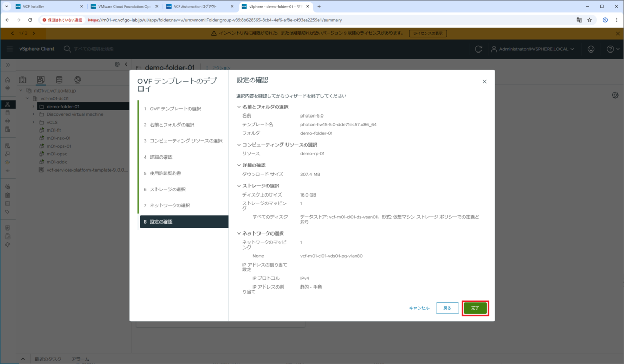Screen dimensions: 624x364
Task: Switch to Networking inventory view
Action: (x=77, y=80)
